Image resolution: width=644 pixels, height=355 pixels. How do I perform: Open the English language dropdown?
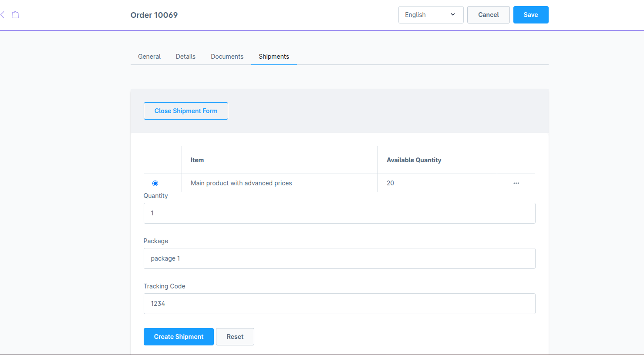[430, 15]
